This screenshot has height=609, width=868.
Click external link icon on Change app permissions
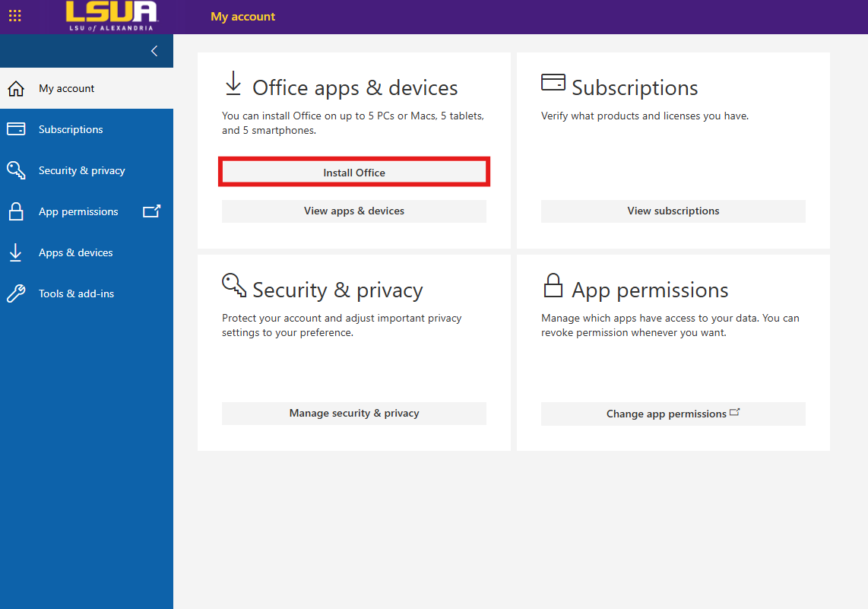(x=734, y=412)
